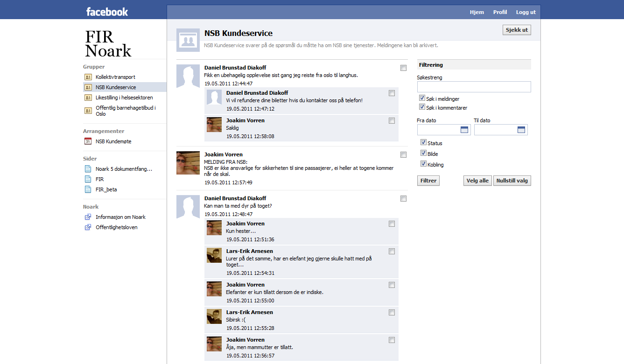The height and width of the screenshot is (364, 624).
Task: Click the NSB Kundeservice group header image
Action: tap(188, 40)
